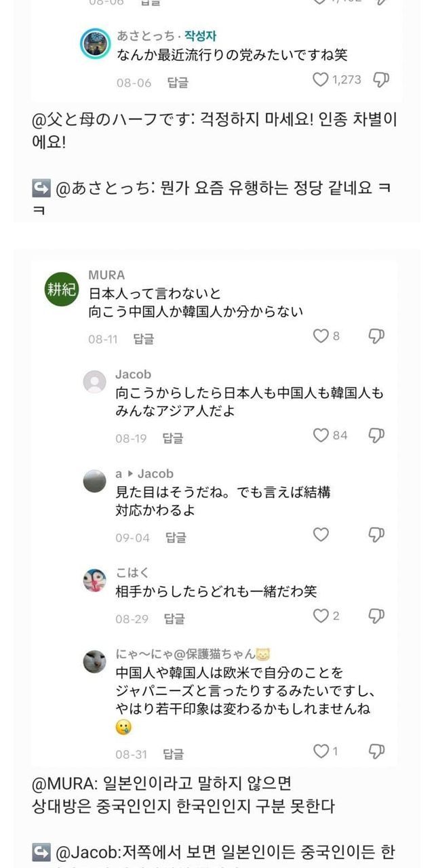
Task: Open あさとっち's profile avatar
Action: [x=95, y=44]
